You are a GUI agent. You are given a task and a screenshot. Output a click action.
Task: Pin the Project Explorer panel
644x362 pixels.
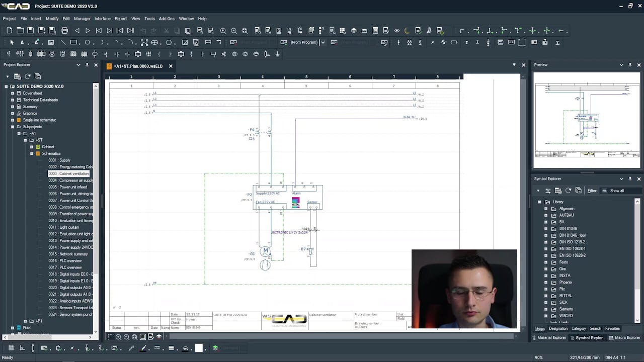(x=87, y=65)
